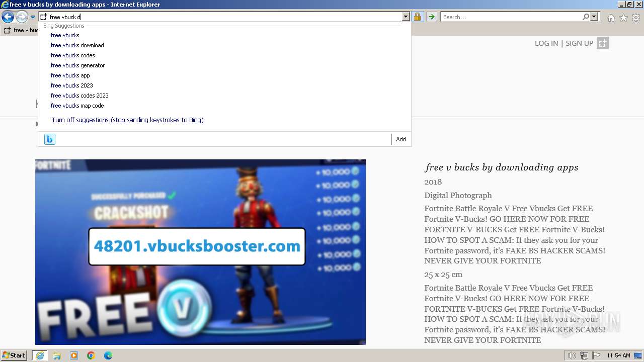Click the Internet Explorer title bar logo
Viewport: 644px width, 362px height.
coord(5,5)
